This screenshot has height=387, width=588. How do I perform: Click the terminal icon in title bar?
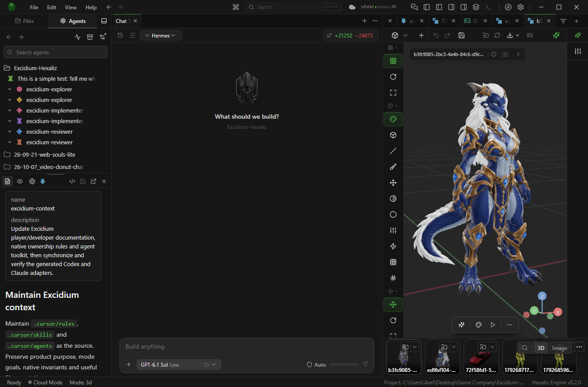pyautogui.click(x=488, y=7)
